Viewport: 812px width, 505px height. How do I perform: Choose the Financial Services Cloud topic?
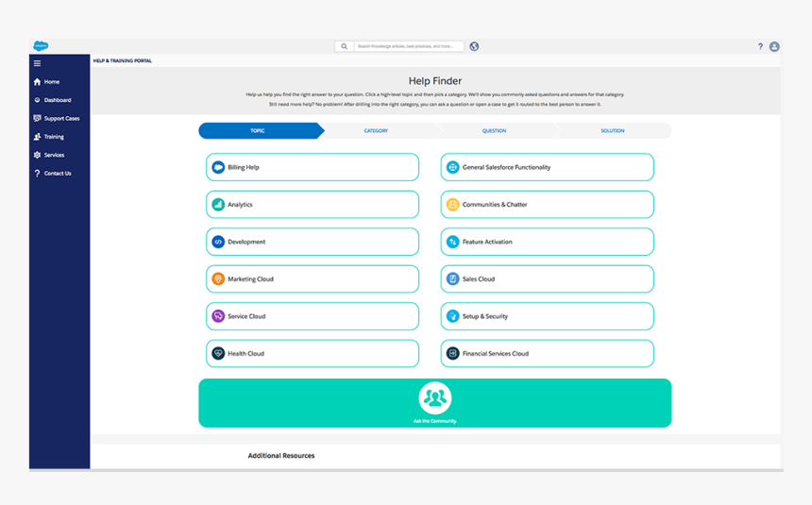tap(548, 354)
